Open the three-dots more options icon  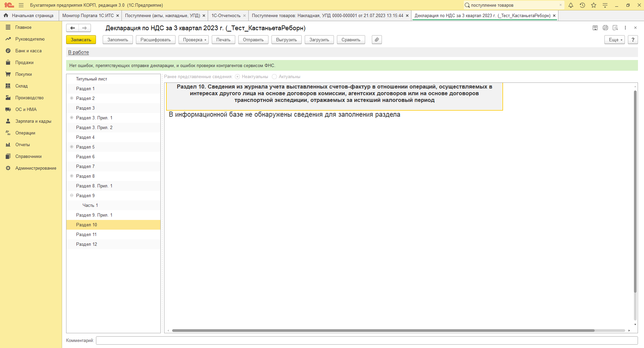click(x=625, y=28)
